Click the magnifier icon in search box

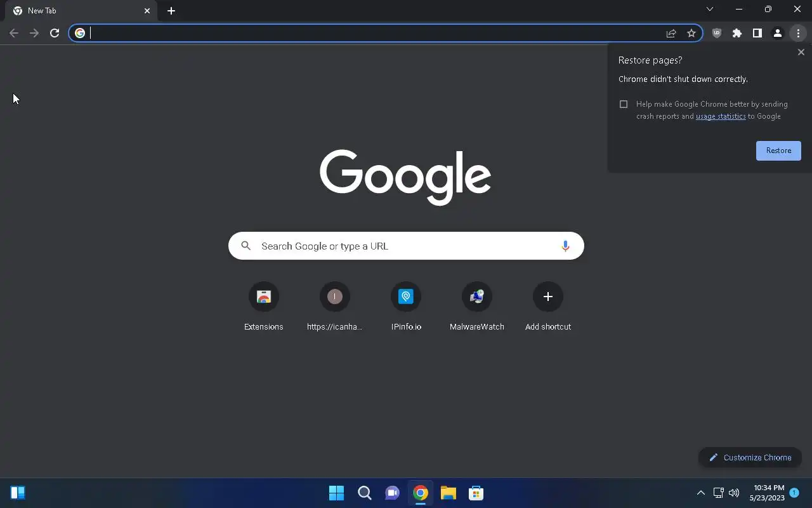pyautogui.click(x=246, y=246)
